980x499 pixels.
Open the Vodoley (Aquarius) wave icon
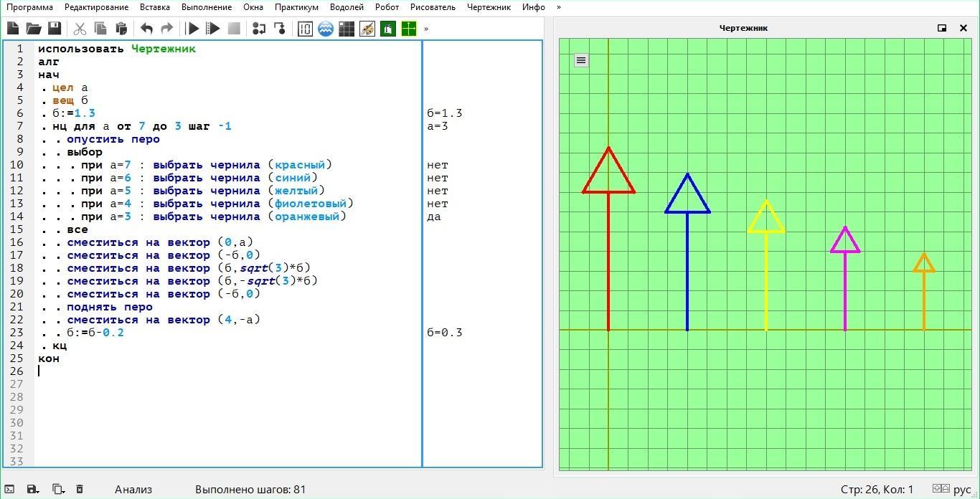point(326,29)
